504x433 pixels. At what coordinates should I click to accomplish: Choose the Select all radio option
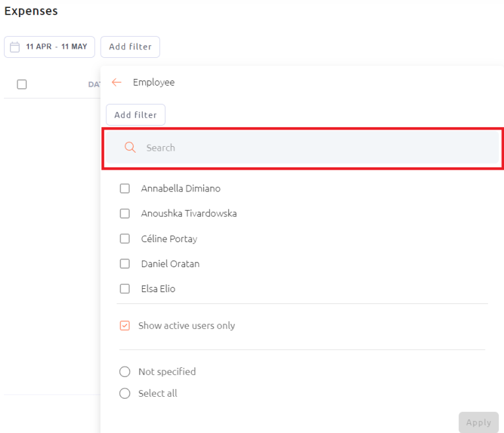(125, 394)
